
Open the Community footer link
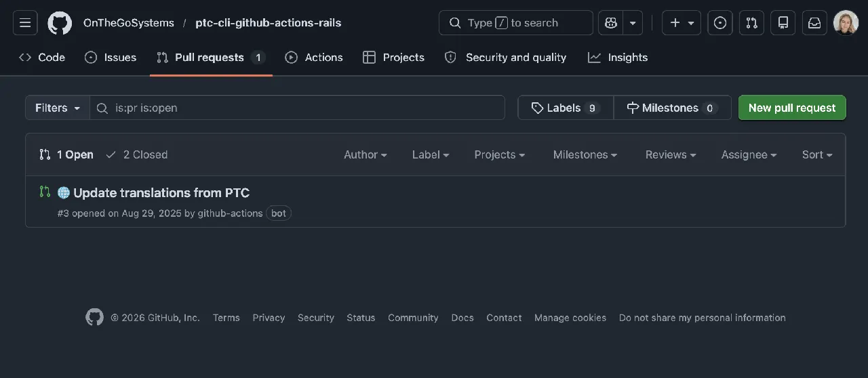click(x=413, y=318)
